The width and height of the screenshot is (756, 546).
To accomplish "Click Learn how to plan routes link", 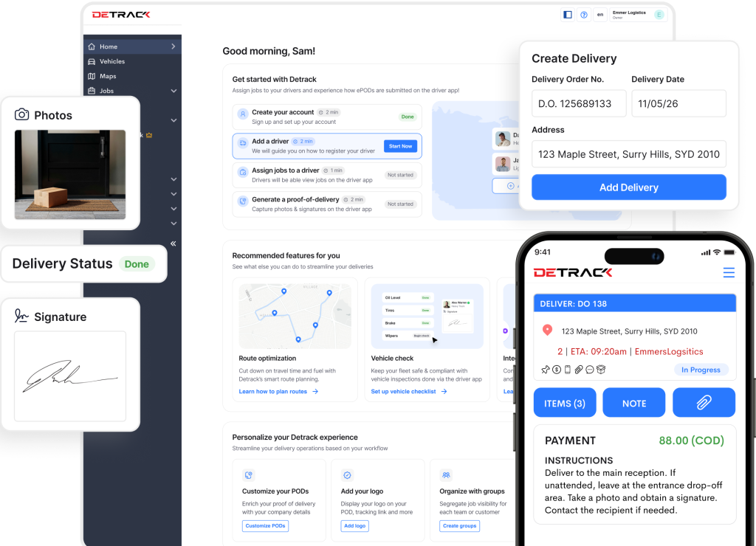I will [x=278, y=391].
